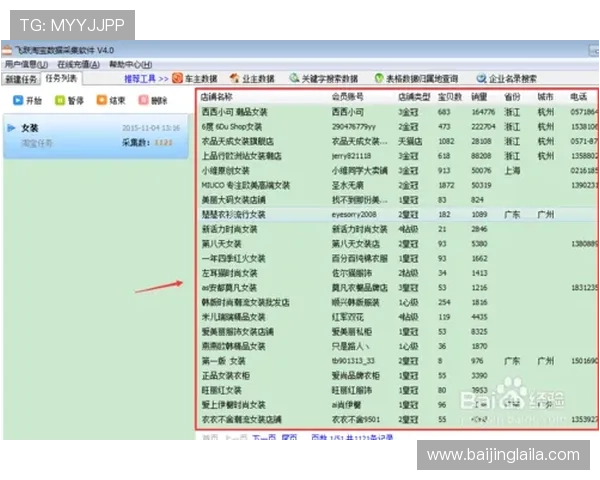The height and width of the screenshot is (480, 600).
Task: Select row 小维原创女装
Action: click(397, 171)
